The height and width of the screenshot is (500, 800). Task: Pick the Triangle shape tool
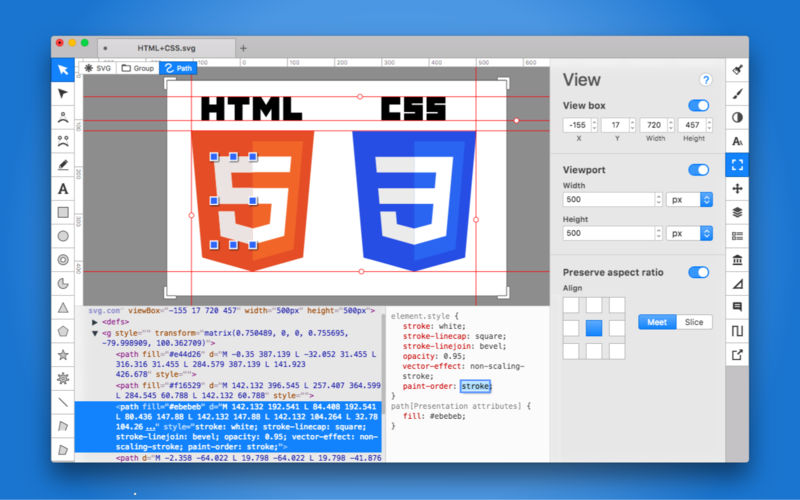[x=63, y=308]
